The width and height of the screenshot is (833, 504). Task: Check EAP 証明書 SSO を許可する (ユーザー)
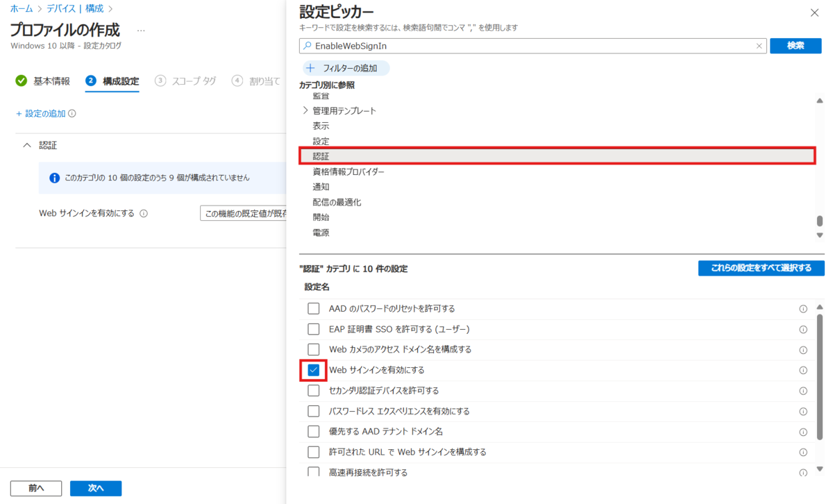(314, 329)
